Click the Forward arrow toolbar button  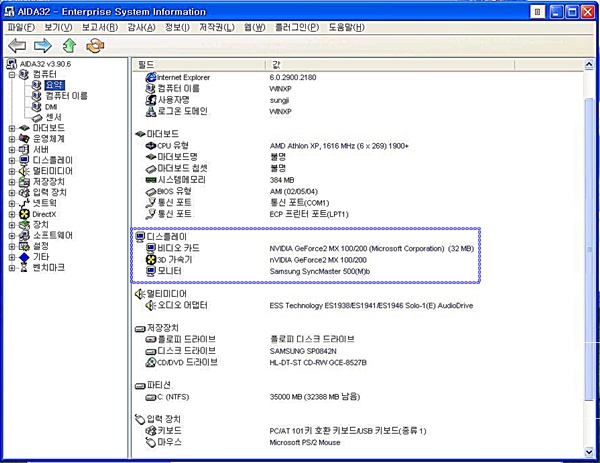pyautogui.click(x=43, y=46)
